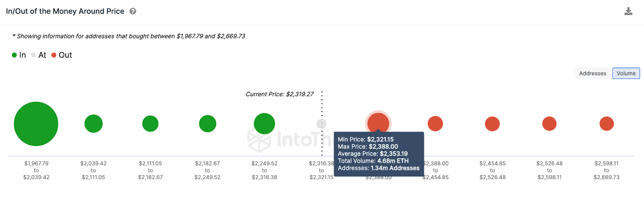Screen dimensions: 644x198
Task: Click the 'In/Out of the Money Around Price' title
Action: pyautogui.click(x=65, y=11)
